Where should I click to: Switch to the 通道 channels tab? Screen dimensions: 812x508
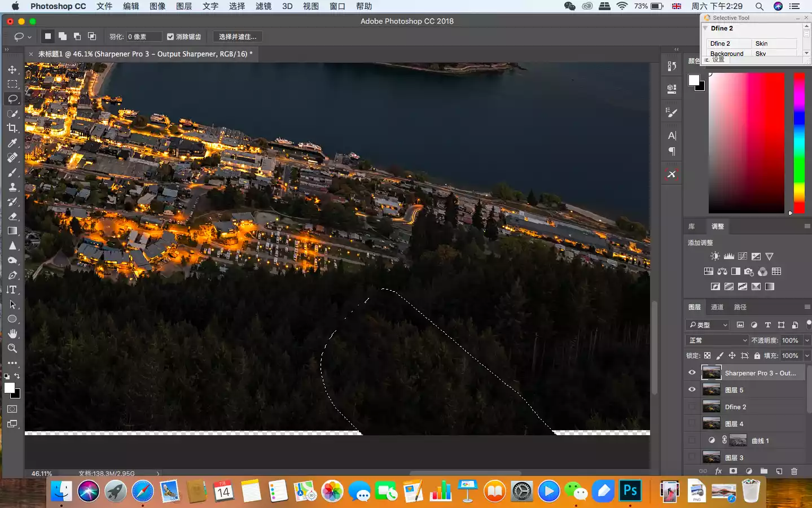click(x=717, y=307)
